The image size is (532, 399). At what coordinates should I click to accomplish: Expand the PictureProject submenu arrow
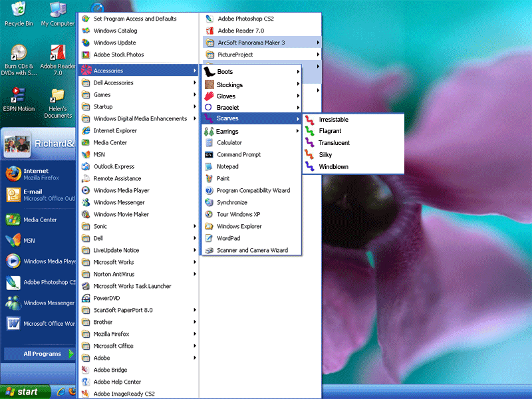pos(318,55)
